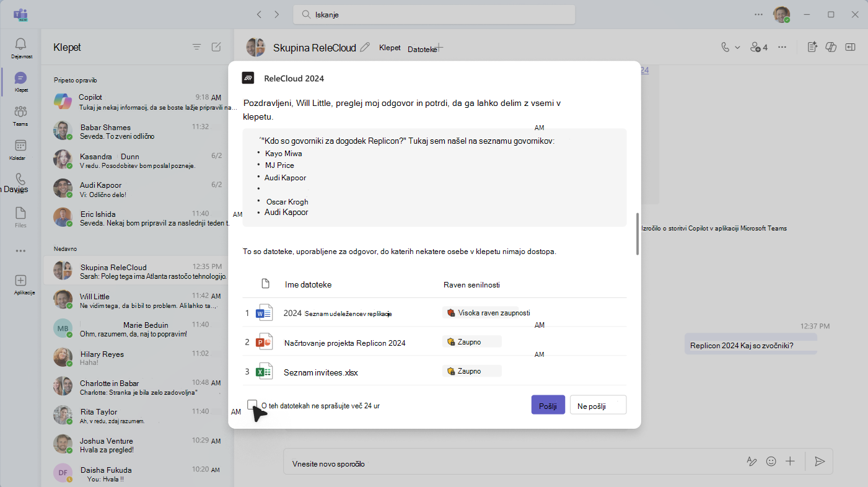Viewport: 868px width, 487px height.
Task: Select Skupina ReleCloud in the chat list
Action: tap(138, 271)
